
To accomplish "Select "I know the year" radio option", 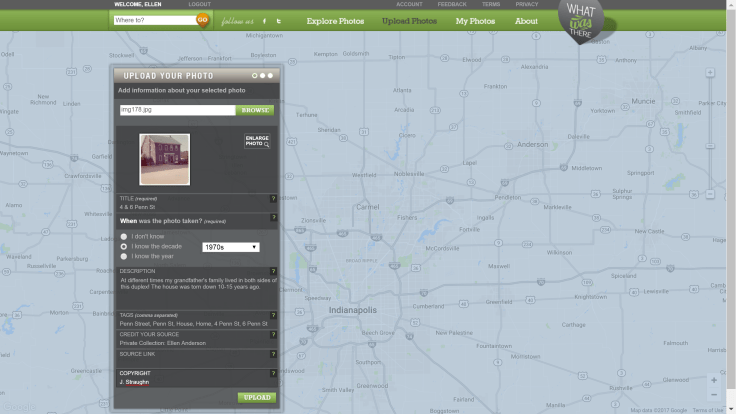I will 124,256.
